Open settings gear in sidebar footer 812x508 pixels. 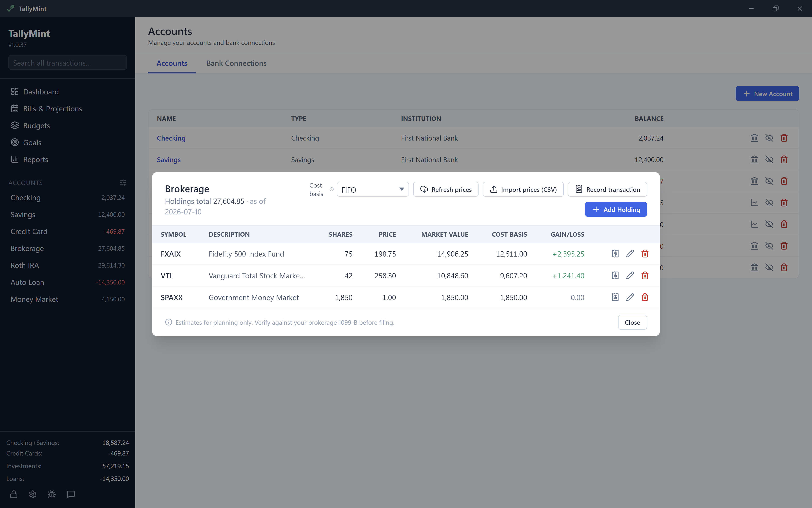coord(33,494)
